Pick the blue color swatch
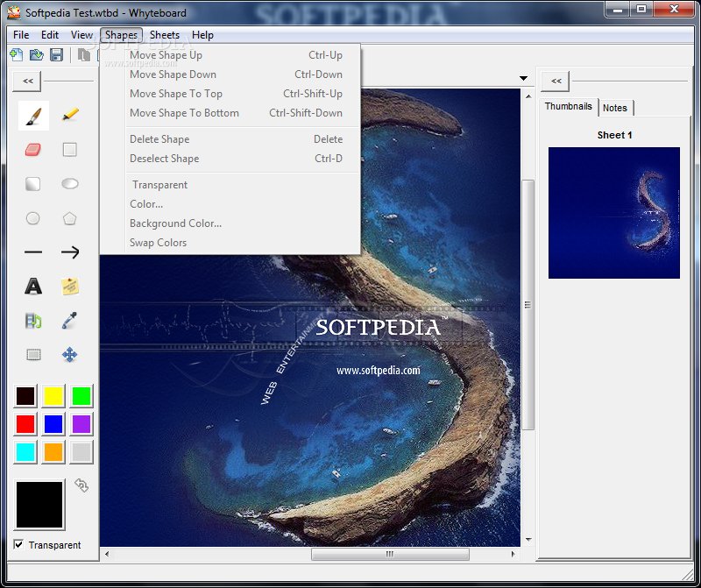701x588 pixels. tap(53, 424)
